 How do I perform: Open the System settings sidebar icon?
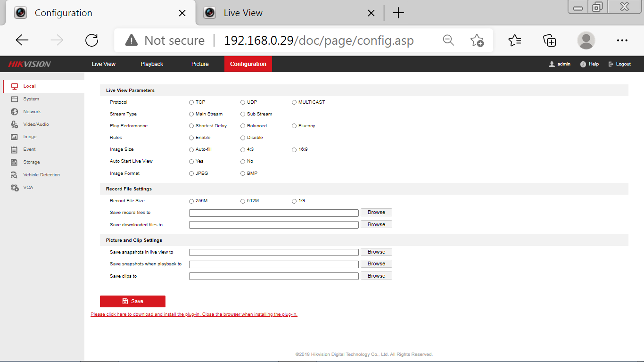pyautogui.click(x=15, y=99)
